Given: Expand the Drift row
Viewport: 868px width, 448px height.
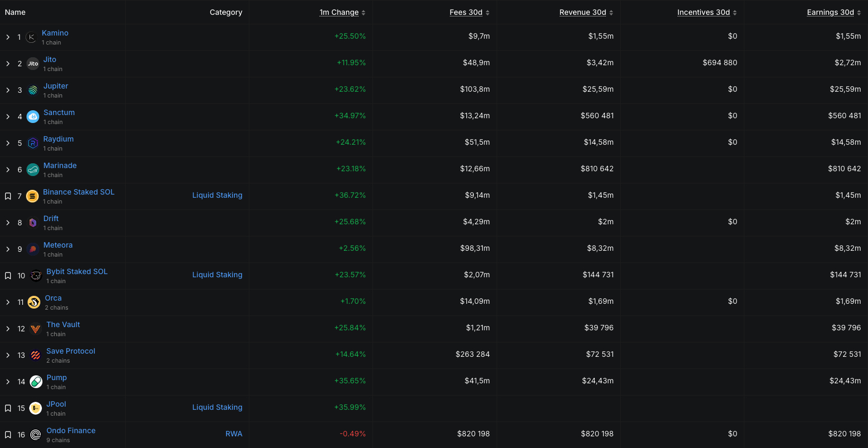Looking at the screenshot, I should pos(8,223).
